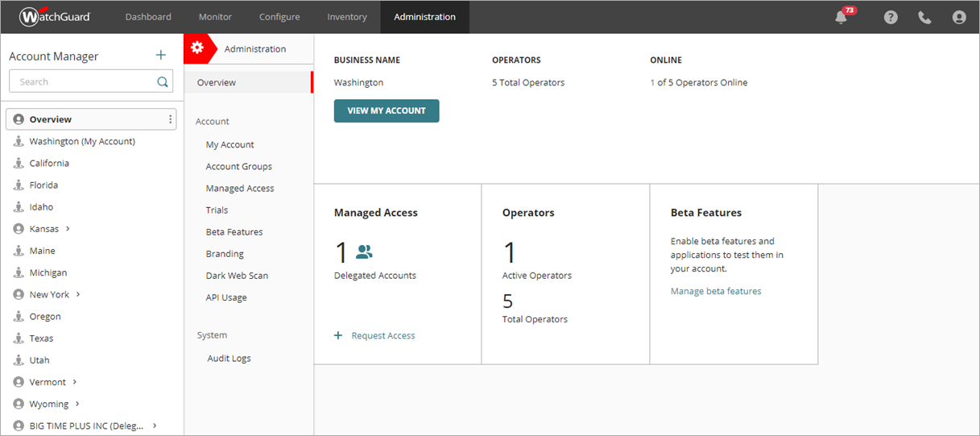Click the Washington account icon
This screenshot has height=436, width=980.
click(19, 141)
